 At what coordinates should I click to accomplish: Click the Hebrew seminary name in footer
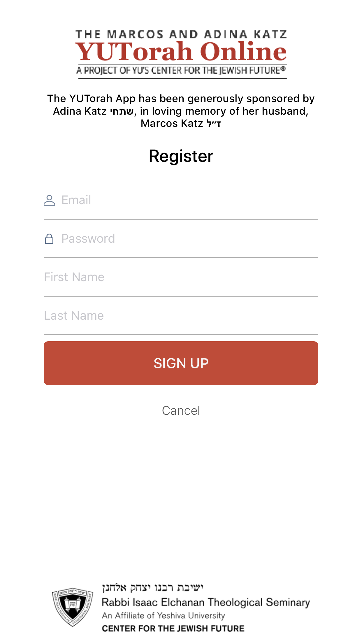click(x=152, y=588)
